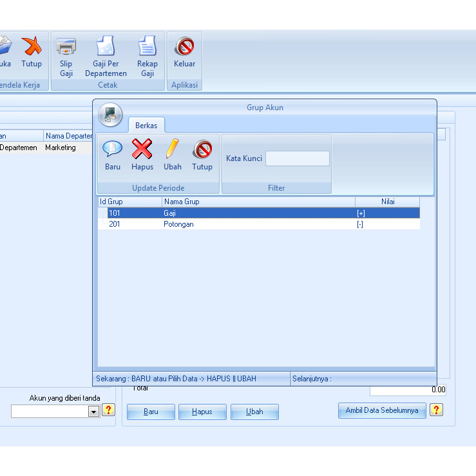This screenshot has height=476, width=476.
Task: Click Keluar to exit the application
Action: click(184, 52)
